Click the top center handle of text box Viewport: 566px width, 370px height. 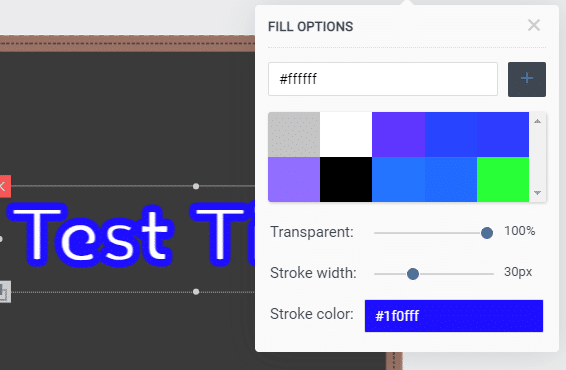pyautogui.click(x=196, y=186)
